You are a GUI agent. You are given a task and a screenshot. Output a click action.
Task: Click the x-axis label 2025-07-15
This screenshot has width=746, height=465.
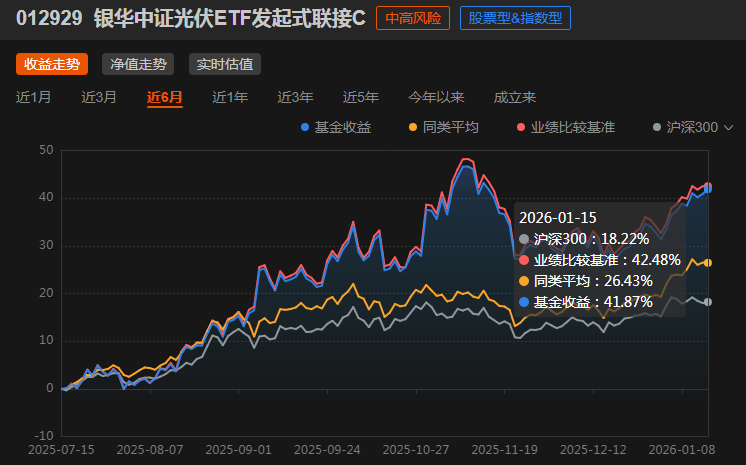(61, 450)
